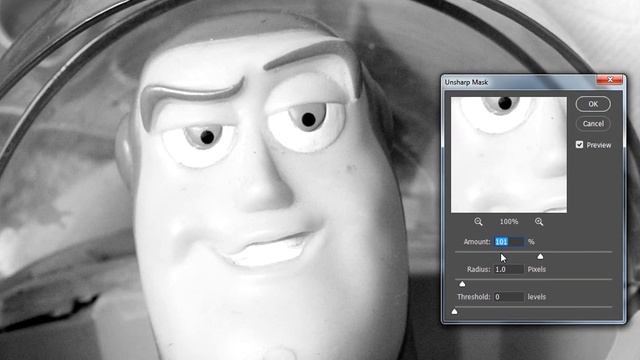Cancel the Unsharp Mask dialog

(593, 124)
